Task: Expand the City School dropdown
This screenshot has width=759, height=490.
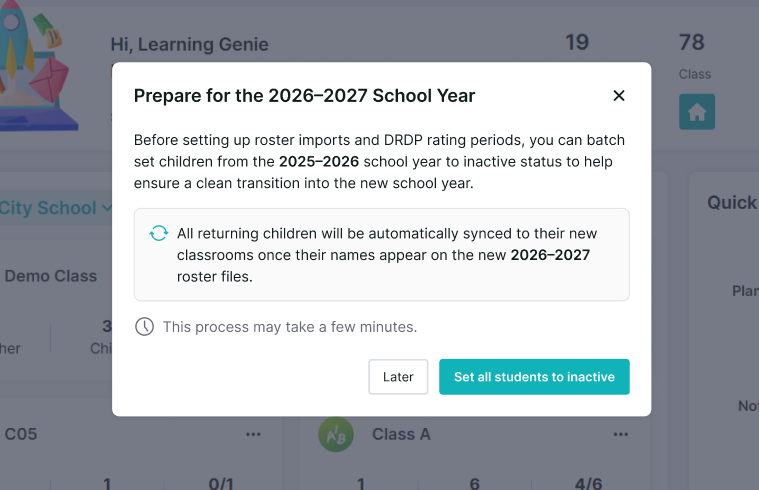Action: pyautogui.click(x=56, y=208)
